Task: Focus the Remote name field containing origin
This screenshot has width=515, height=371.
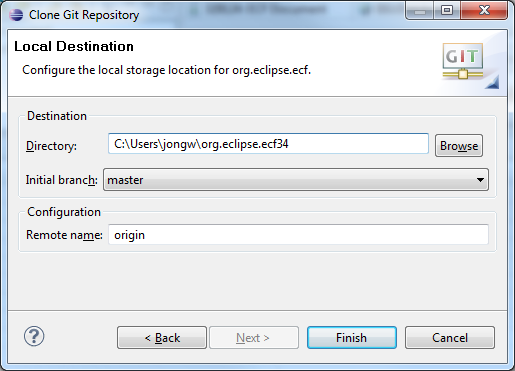Action: point(298,235)
